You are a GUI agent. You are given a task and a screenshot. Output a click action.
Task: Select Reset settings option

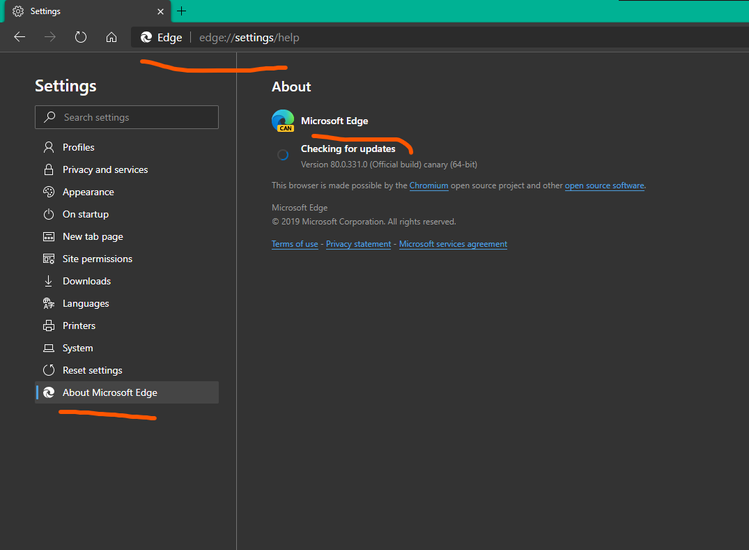pyautogui.click(x=92, y=370)
